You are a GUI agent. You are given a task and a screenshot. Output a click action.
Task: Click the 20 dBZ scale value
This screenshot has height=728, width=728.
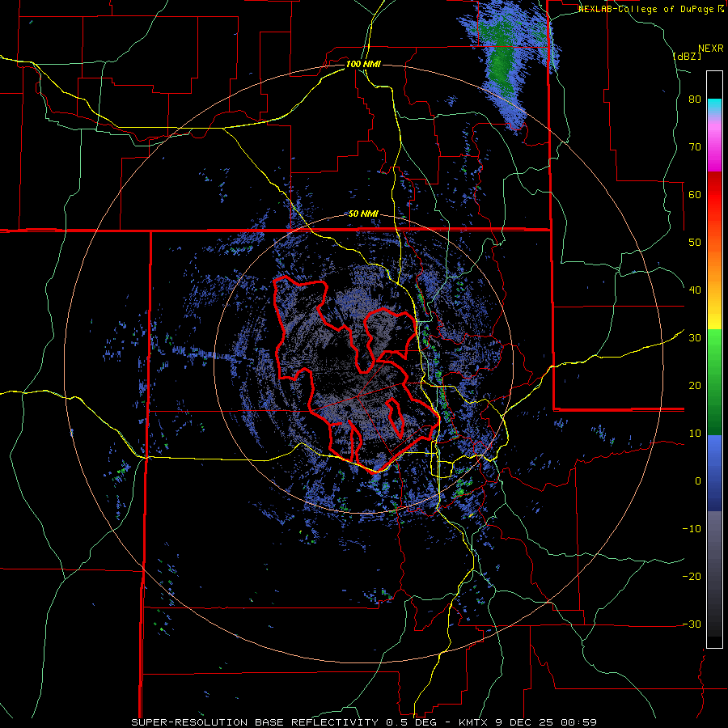click(x=695, y=386)
